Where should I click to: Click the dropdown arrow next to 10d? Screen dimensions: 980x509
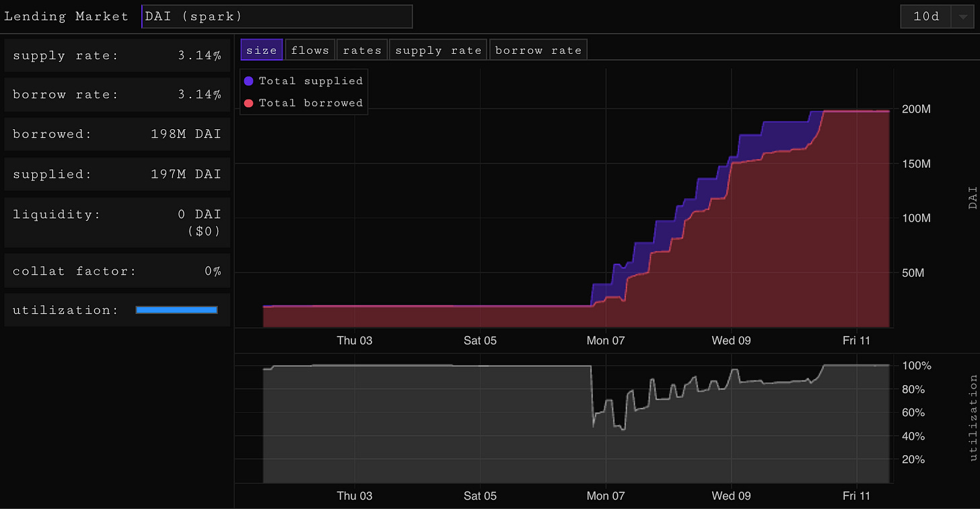pos(961,18)
